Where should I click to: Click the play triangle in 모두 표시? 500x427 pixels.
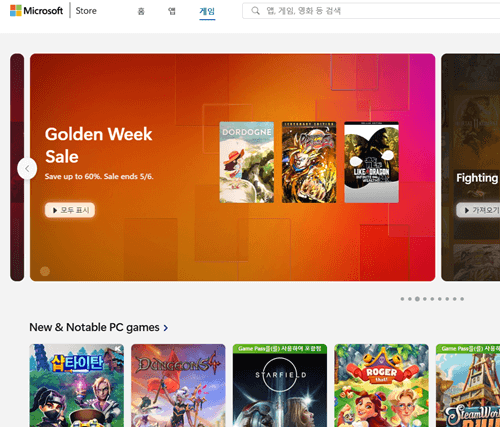click(x=55, y=210)
